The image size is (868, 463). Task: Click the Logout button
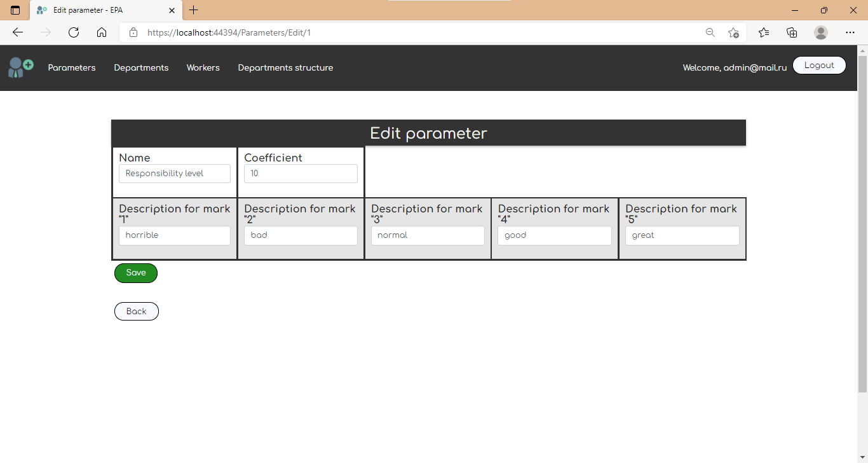819,65
